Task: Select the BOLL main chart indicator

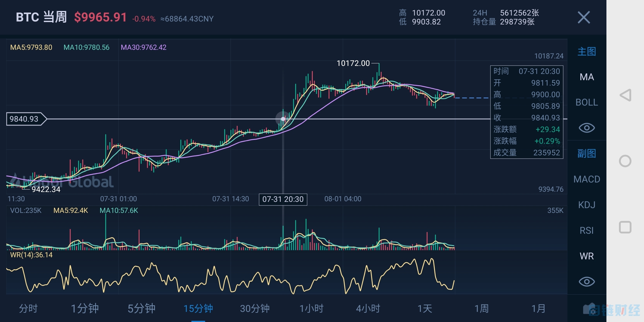Action: 586,102
